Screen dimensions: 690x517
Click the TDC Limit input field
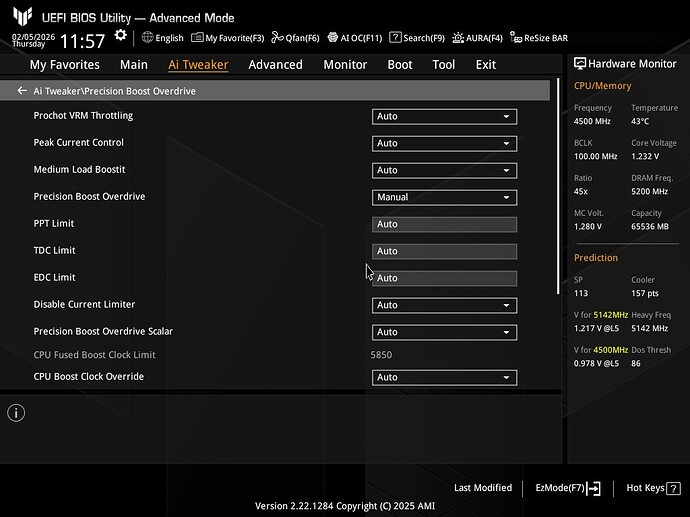444,251
